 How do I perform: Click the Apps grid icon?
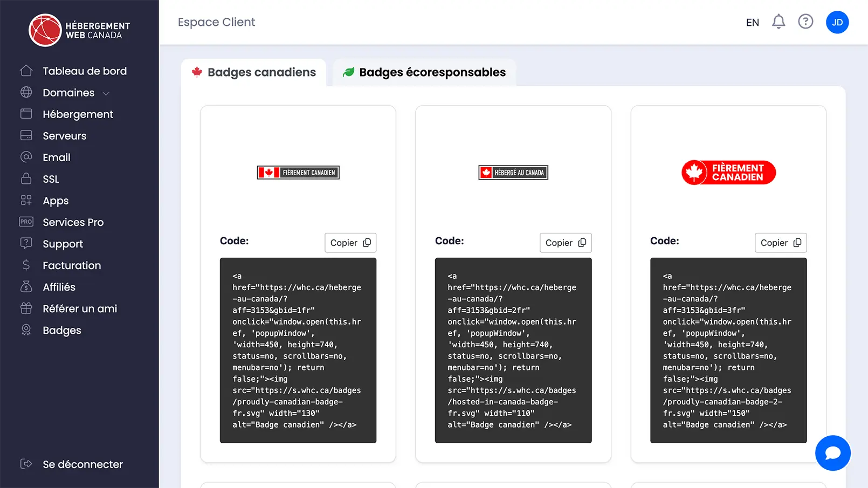point(26,200)
